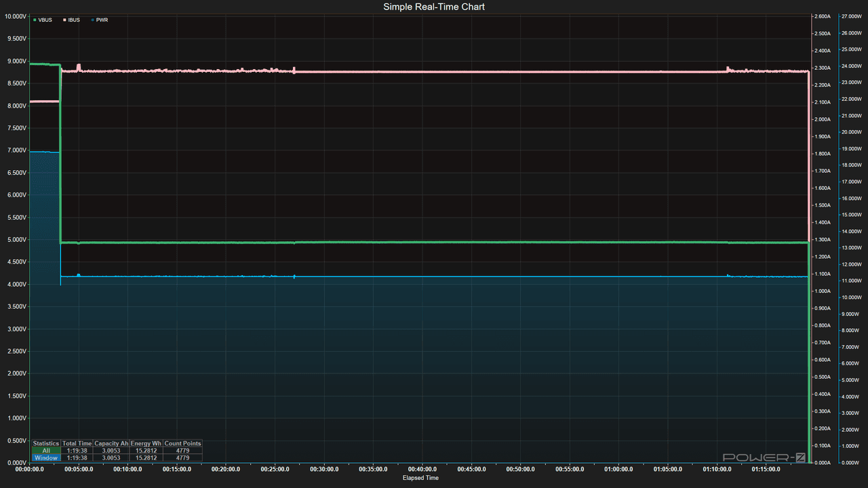
Task: Click the 0.500A current axis label
Action: point(823,378)
